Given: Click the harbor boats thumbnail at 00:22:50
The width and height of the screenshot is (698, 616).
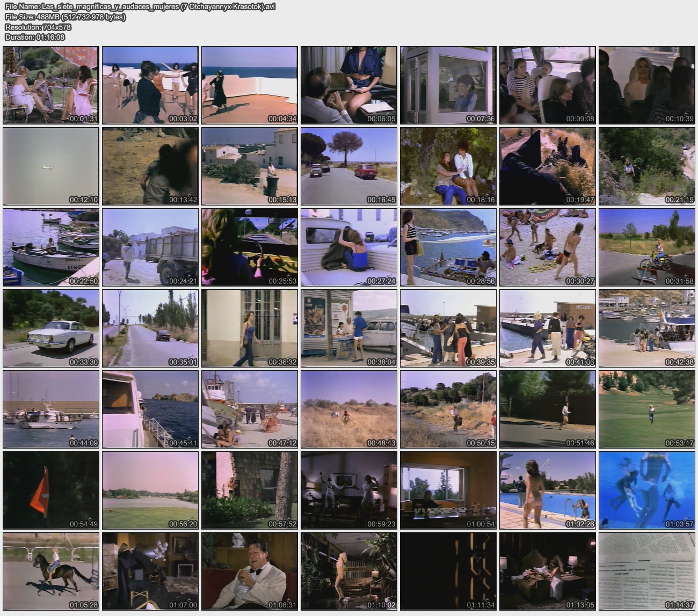Looking at the screenshot, I should click(51, 247).
